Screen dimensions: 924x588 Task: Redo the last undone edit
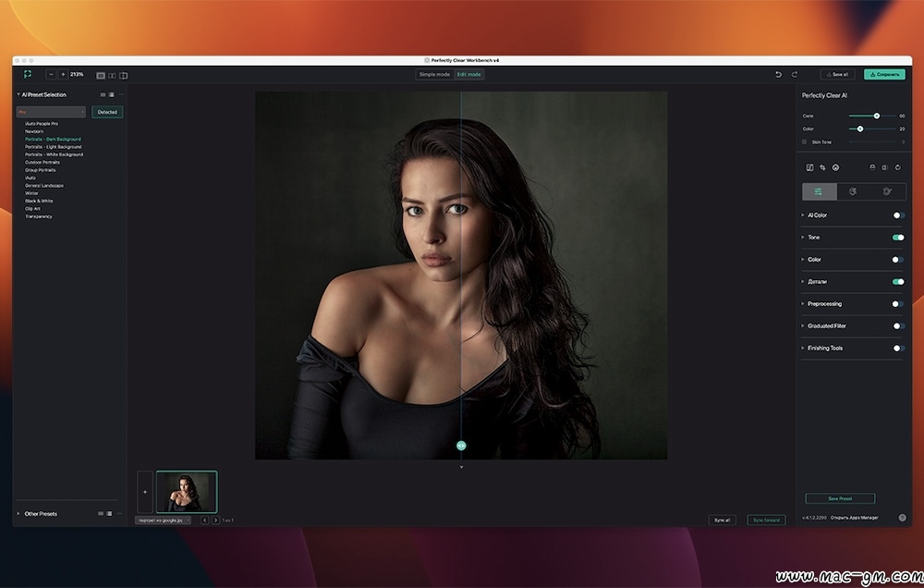click(795, 74)
